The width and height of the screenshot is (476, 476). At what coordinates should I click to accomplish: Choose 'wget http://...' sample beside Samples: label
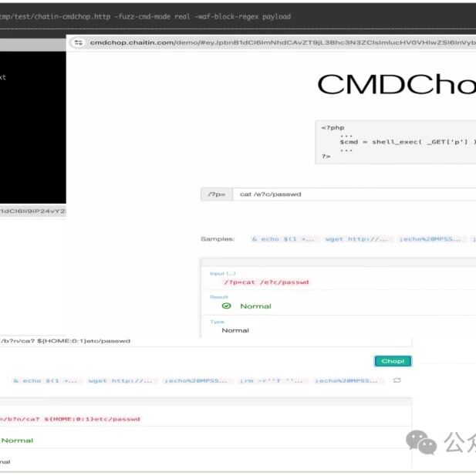pyautogui.click(x=356, y=239)
